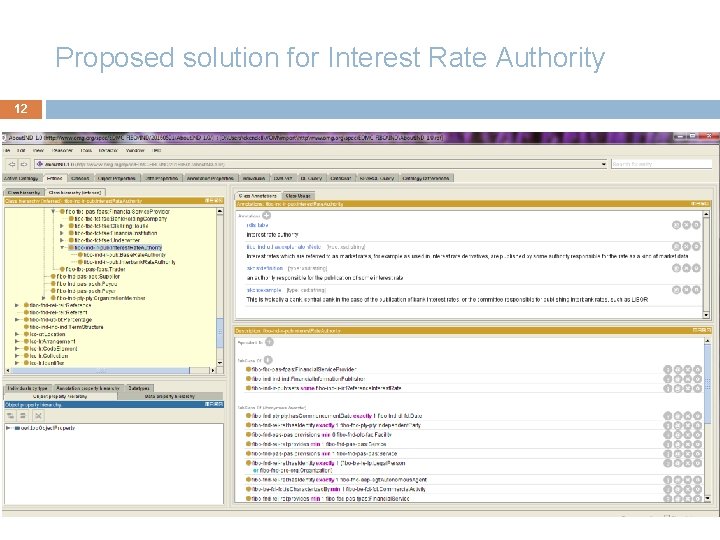Go forward with the right arrow button
The height and width of the screenshot is (540, 720).
click(x=24, y=164)
